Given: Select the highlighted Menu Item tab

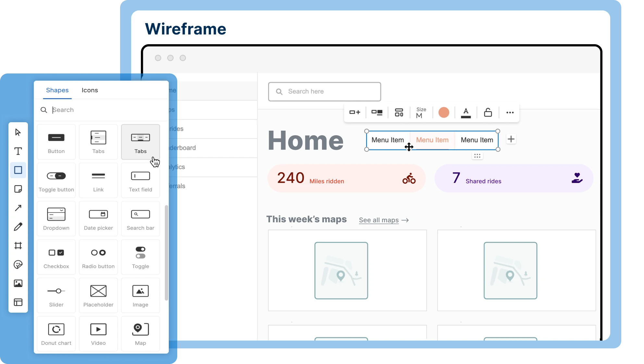Looking at the screenshot, I should coord(432,140).
